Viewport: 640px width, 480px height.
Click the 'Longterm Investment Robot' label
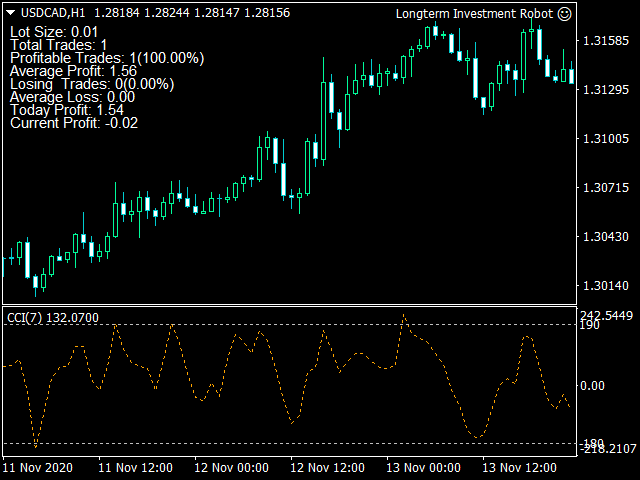pos(474,14)
